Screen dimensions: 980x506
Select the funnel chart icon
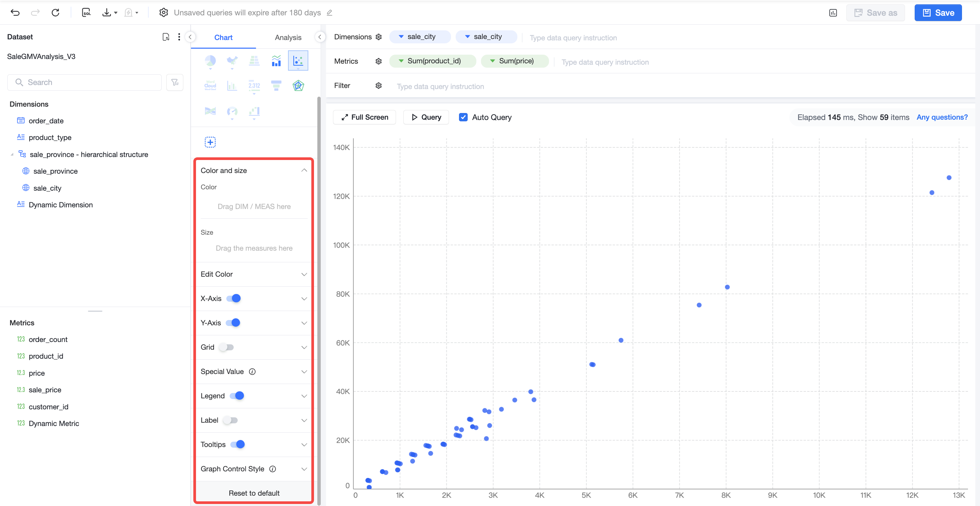pos(276,86)
